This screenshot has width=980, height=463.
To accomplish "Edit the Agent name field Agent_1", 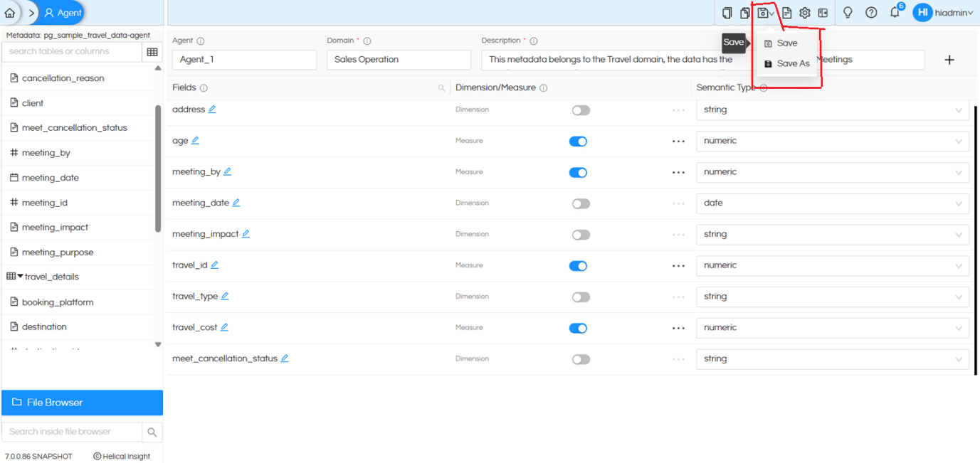I will coord(244,60).
